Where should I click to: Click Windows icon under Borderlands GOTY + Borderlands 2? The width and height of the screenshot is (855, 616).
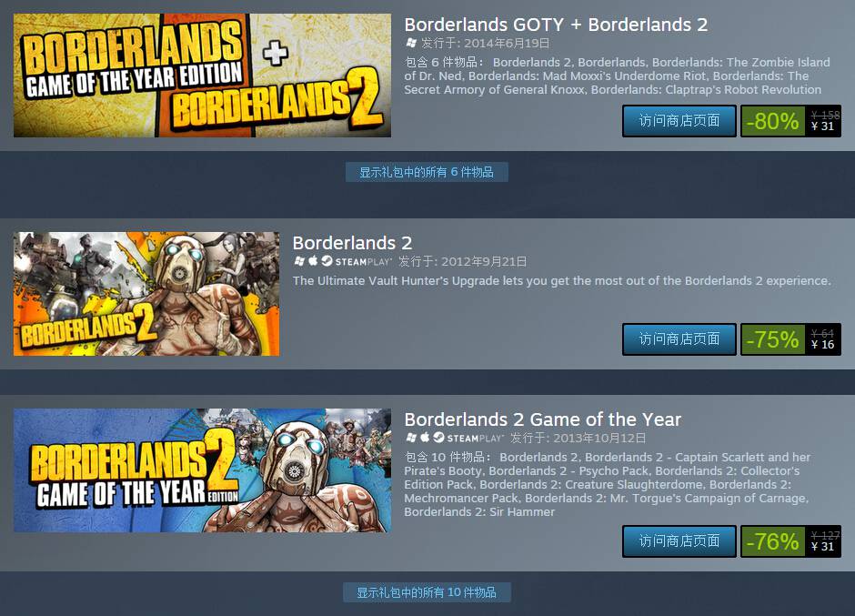(x=410, y=43)
